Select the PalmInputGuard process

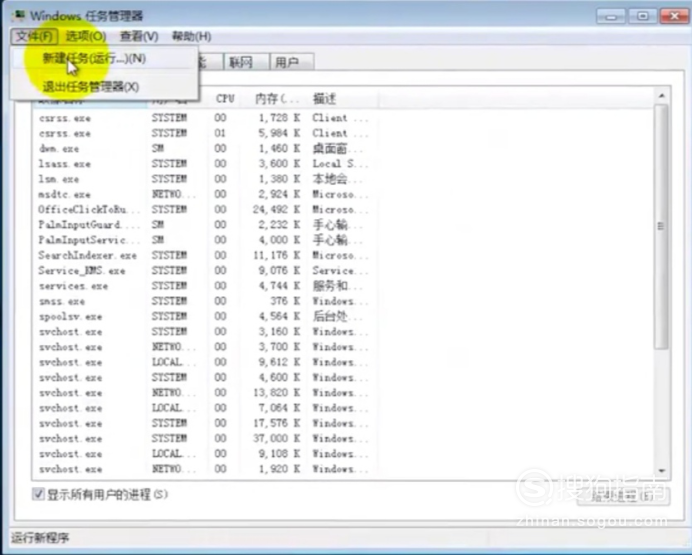203,225
